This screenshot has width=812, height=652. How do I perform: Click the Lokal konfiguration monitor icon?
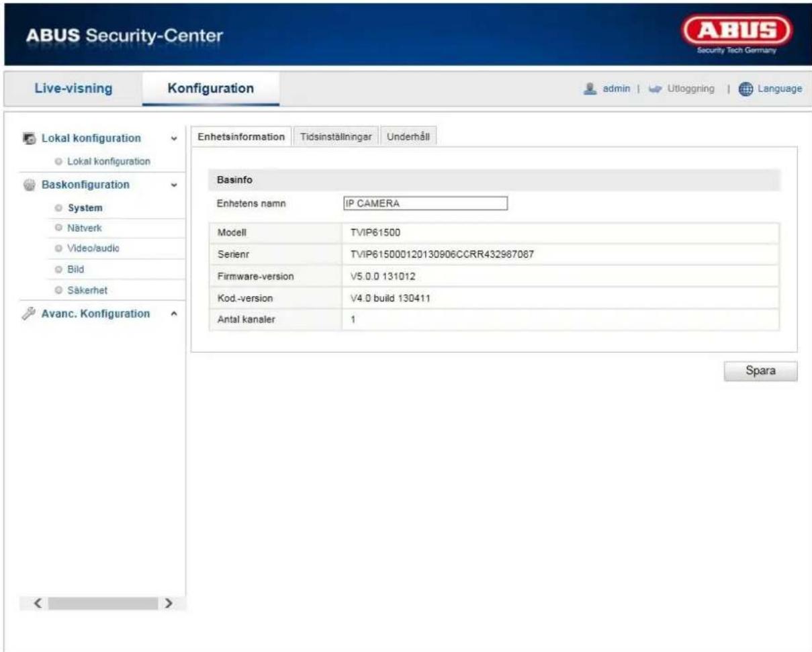coord(29,138)
